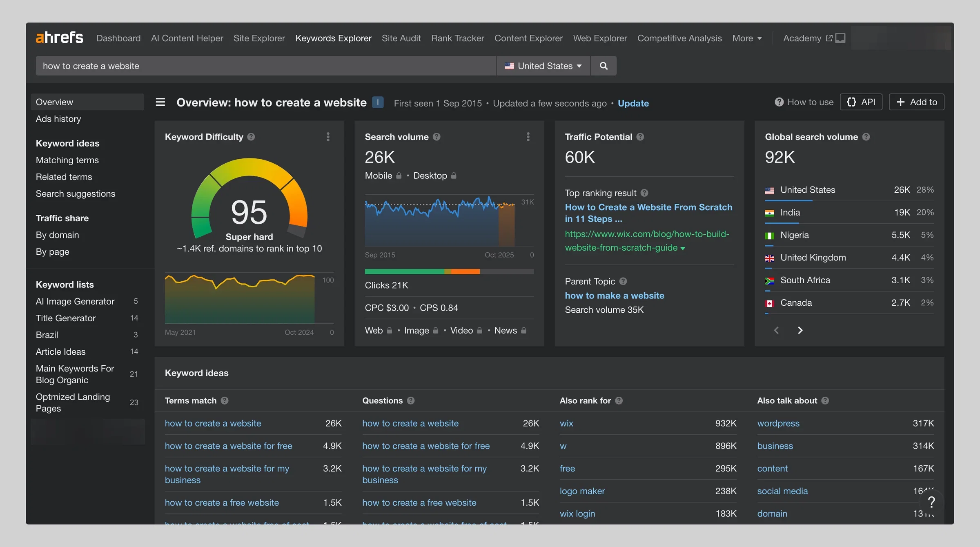The height and width of the screenshot is (547, 980).
Task: Click the floating question mark help button
Action: click(931, 502)
